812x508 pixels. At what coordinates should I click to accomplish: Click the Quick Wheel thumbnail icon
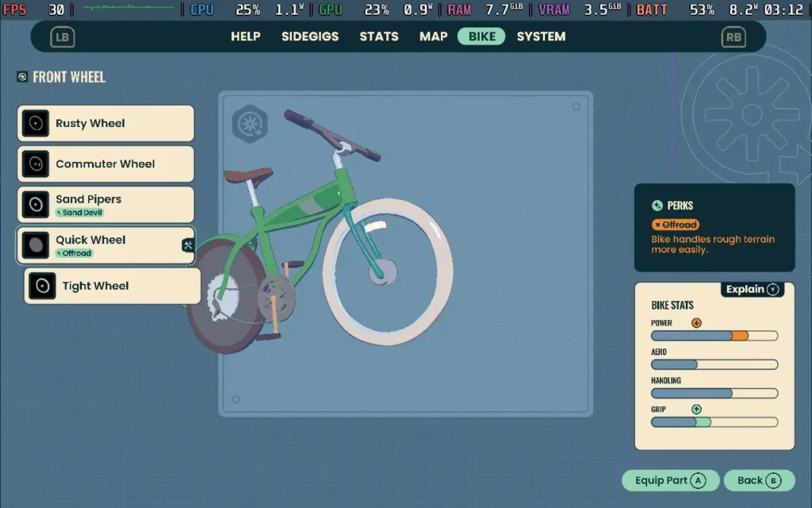click(35, 245)
